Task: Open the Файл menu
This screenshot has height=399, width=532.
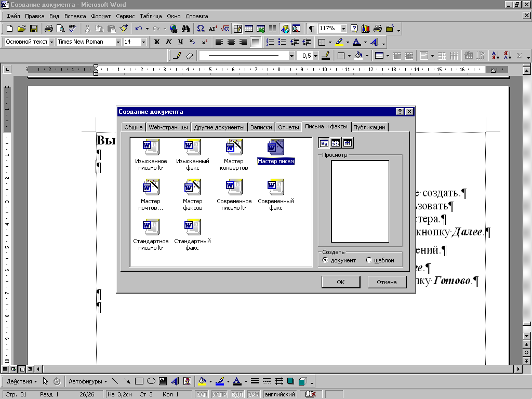Action: 13,16
